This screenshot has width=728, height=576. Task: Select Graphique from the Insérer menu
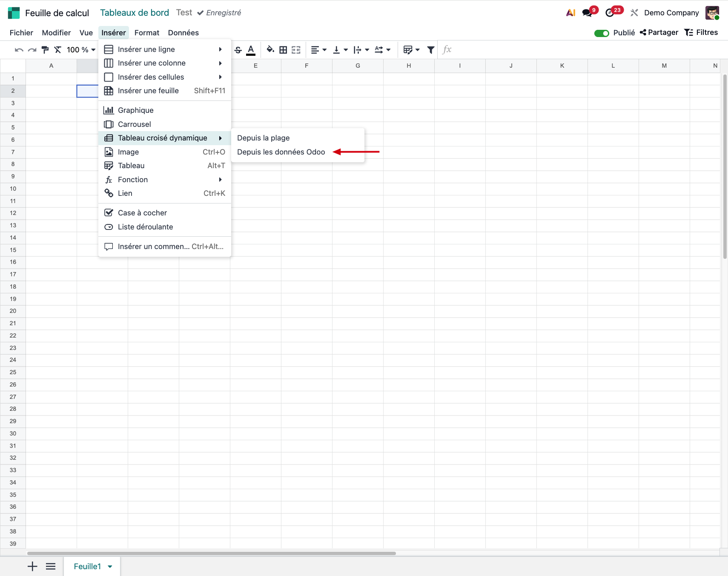pos(135,110)
